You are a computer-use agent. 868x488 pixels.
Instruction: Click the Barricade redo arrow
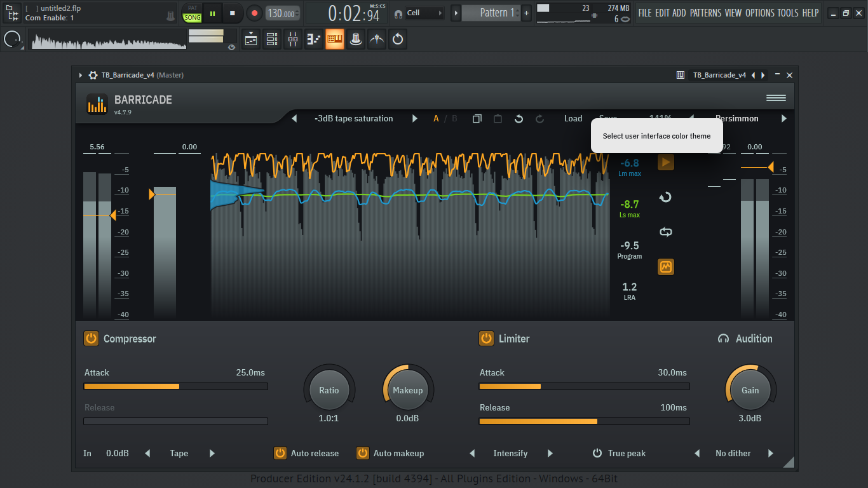pyautogui.click(x=539, y=119)
